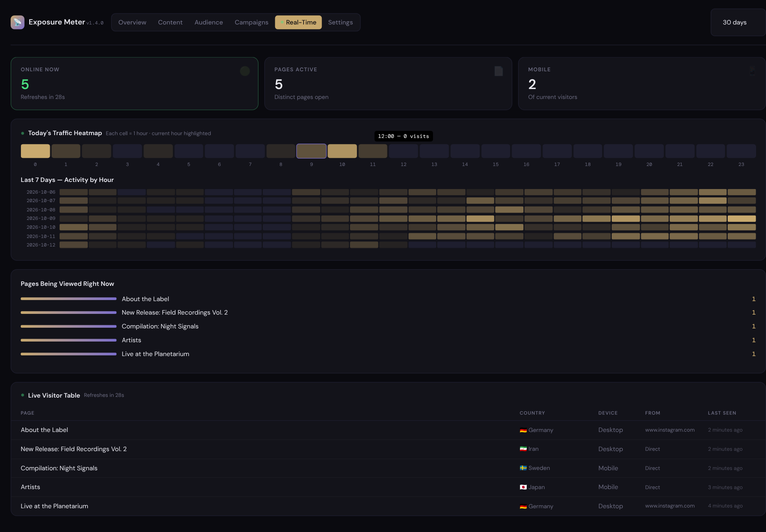Open the Campaigns tab
This screenshot has width=766, height=532.
coord(251,22)
